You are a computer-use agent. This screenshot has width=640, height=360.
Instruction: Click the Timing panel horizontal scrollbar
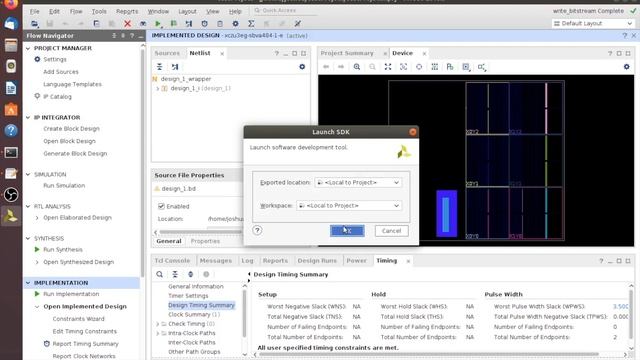coord(429,354)
